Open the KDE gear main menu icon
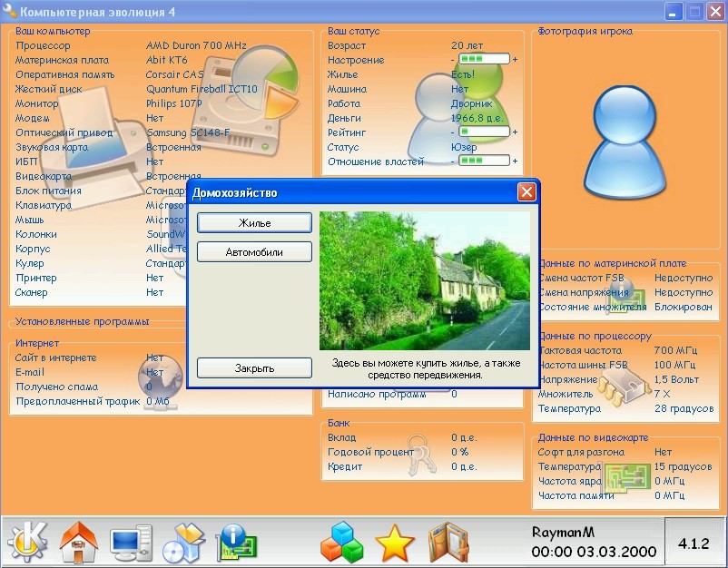 click(x=27, y=542)
